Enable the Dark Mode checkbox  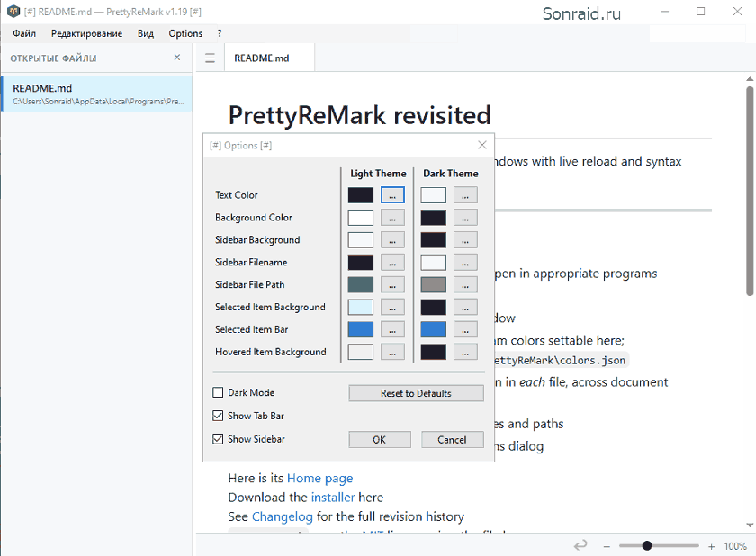[218, 392]
